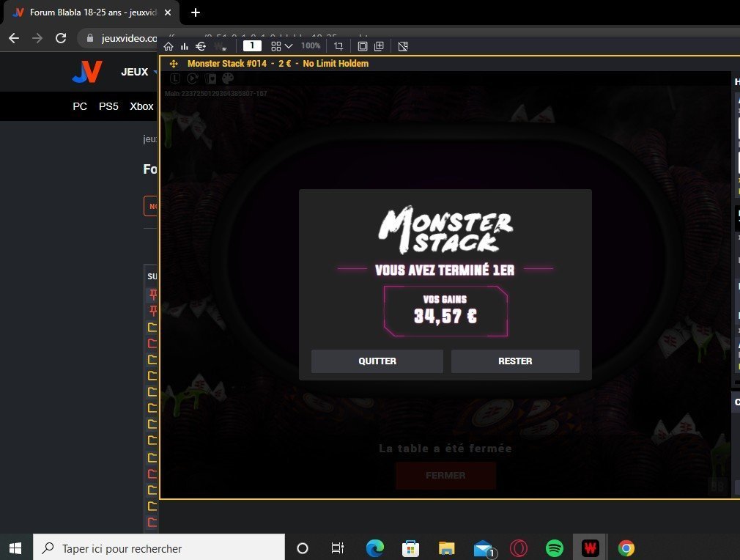Open Cortana circle icon
Screen dimensions: 740x560
tap(303, 548)
